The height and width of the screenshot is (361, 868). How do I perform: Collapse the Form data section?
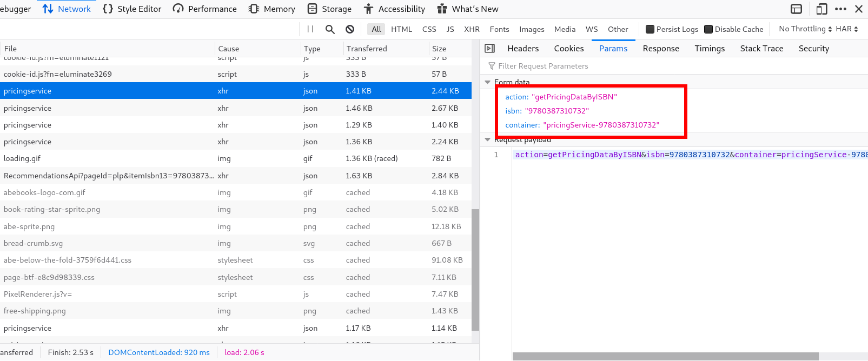pyautogui.click(x=488, y=82)
